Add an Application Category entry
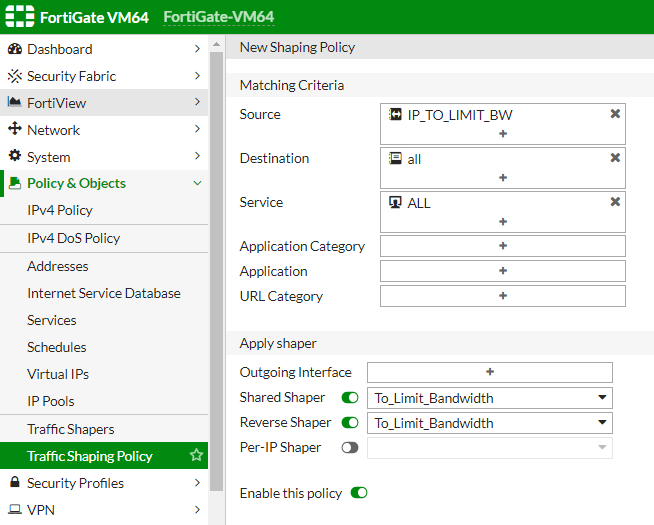654x525 pixels. tap(503, 246)
